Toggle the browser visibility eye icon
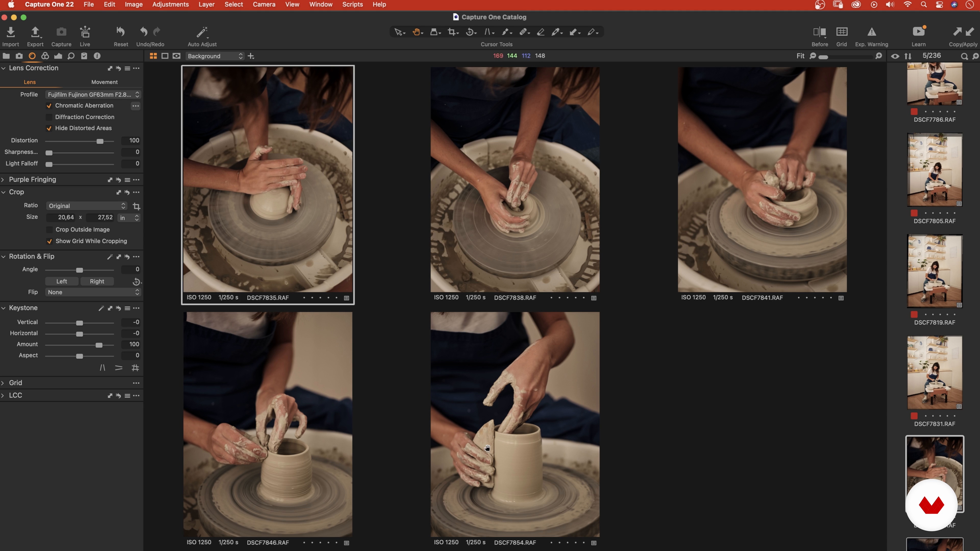 click(895, 56)
